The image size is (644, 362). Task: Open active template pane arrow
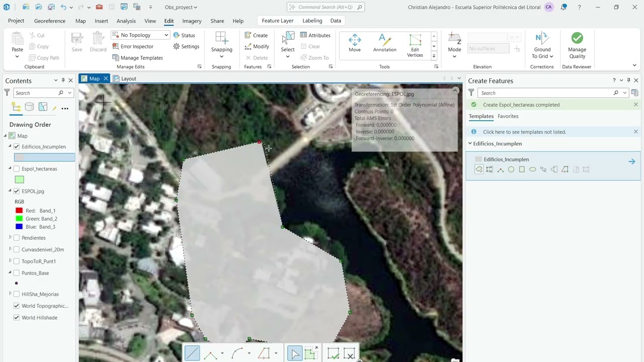(x=632, y=161)
